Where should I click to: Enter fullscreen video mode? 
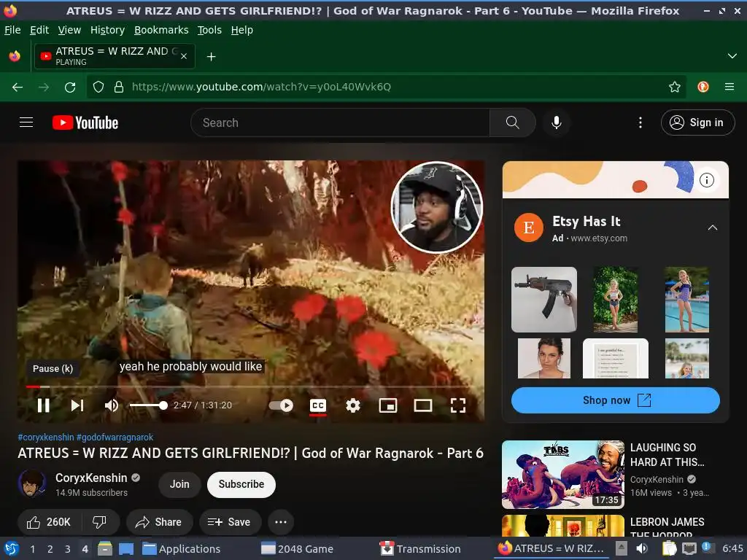coord(458,405)
